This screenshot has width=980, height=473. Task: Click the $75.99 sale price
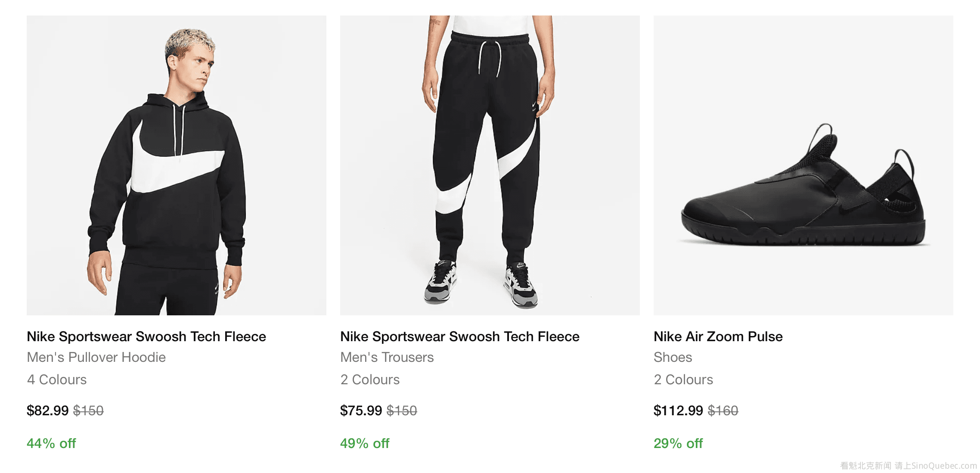pyautogui.click(x=361, y=411)
